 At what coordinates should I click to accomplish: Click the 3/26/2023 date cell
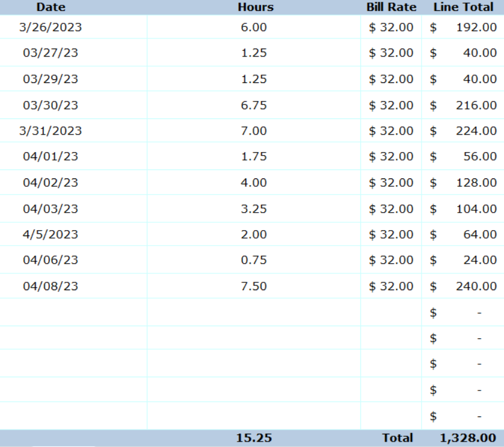(51, 27)
